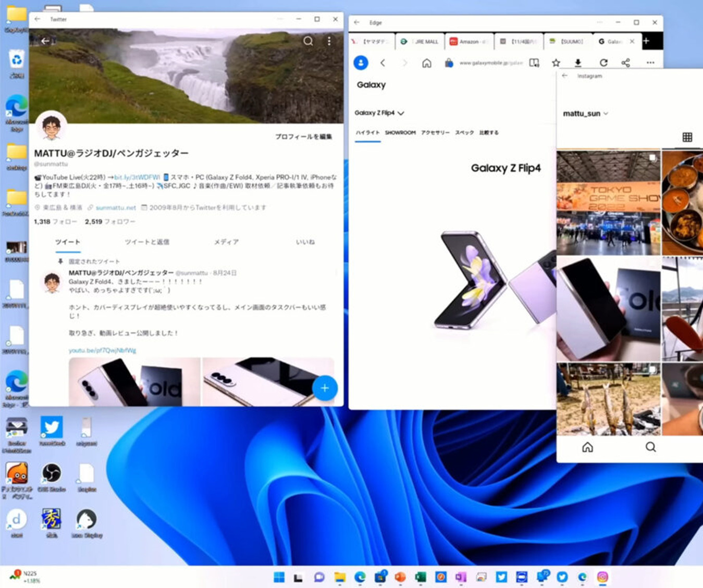
Task: Open the ヤマダ browser tab
Action: click(372, 41)
